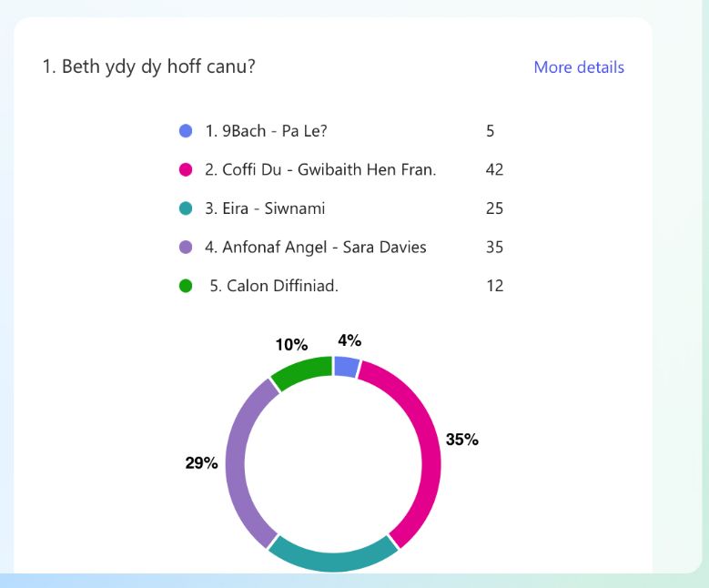Viewport: 709px width, 588px height.
Task: Select 'Anfonaf Angel - Sara Davies' legend label
Action: pos(315,247)
